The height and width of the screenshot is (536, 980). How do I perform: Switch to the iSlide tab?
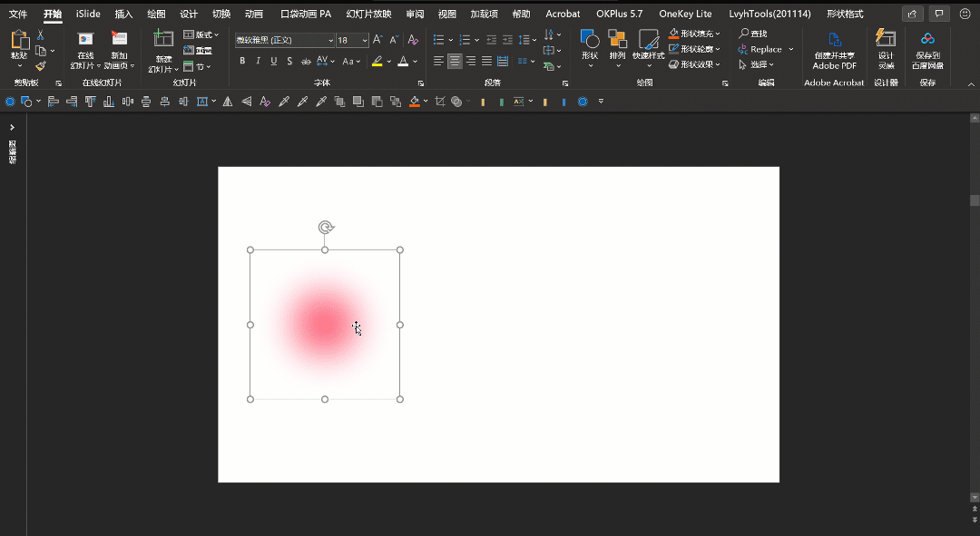pos(88,14)
